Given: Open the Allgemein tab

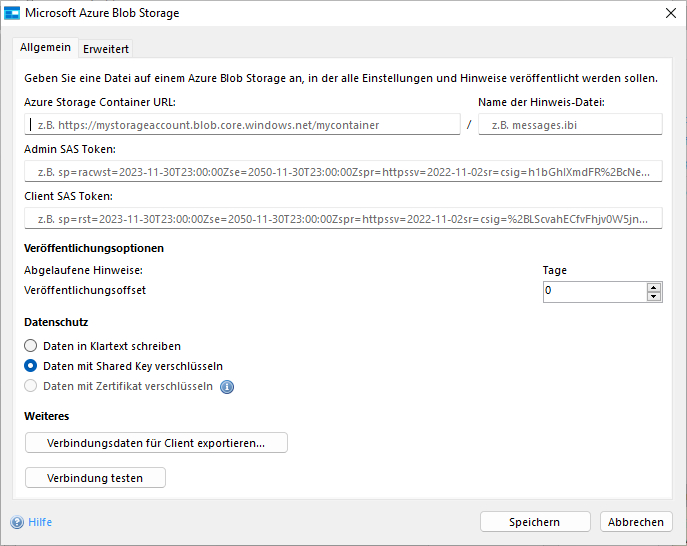Looking at the screenshot, I should (x=46, y=48).
